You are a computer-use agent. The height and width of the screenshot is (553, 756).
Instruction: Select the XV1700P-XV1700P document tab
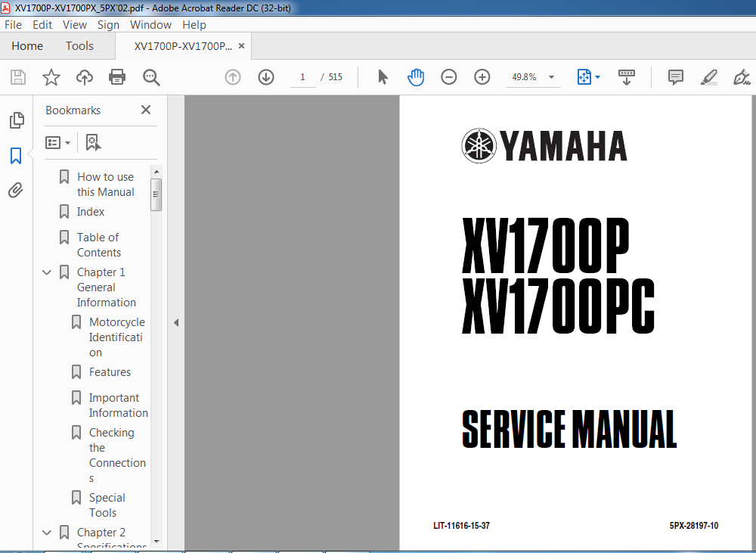(x=183, y=46)
